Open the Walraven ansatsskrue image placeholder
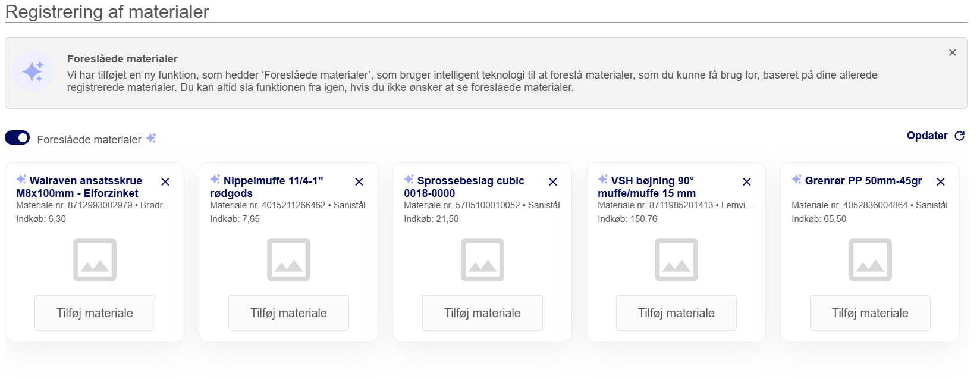 coord(95,259)
